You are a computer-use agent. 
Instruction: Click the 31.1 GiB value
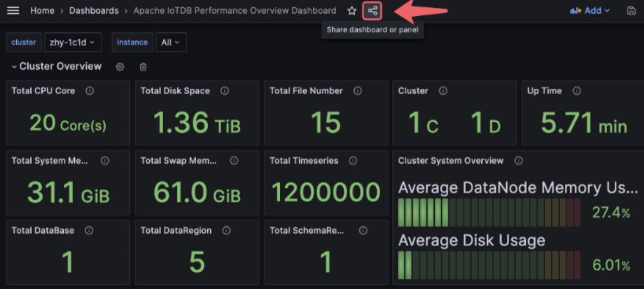click(68, 193)
